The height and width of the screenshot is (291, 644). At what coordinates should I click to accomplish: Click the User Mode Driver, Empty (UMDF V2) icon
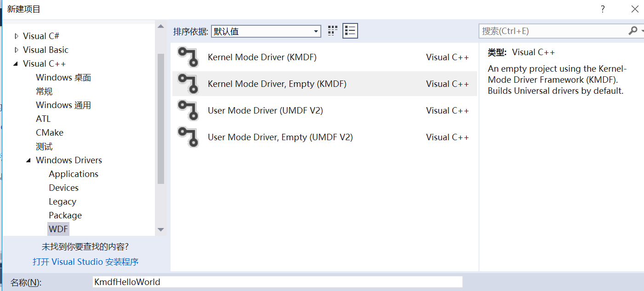pos(188,137)
